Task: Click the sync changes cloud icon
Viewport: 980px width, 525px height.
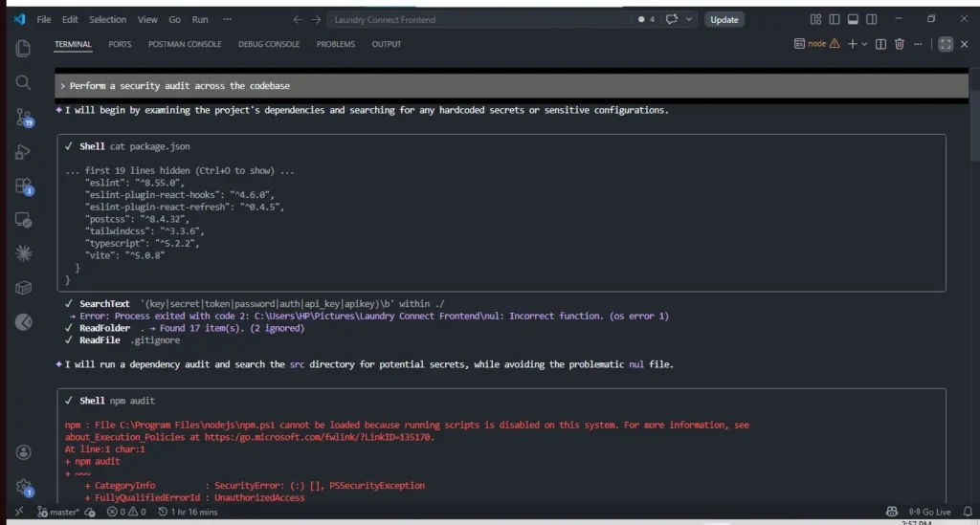Action: pyautogui.click(x=90, y=512)
